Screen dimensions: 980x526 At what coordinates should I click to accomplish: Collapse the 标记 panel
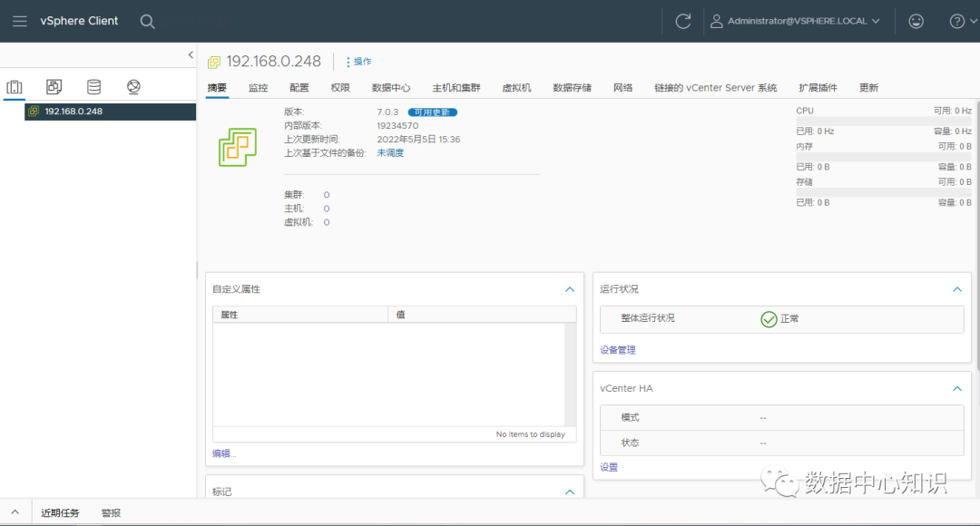569,492
